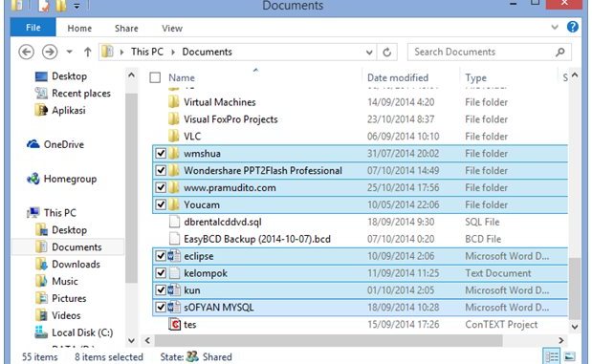Select Desktop under This PC
This screenshot has height=364, width=592.
coord(69,229)
